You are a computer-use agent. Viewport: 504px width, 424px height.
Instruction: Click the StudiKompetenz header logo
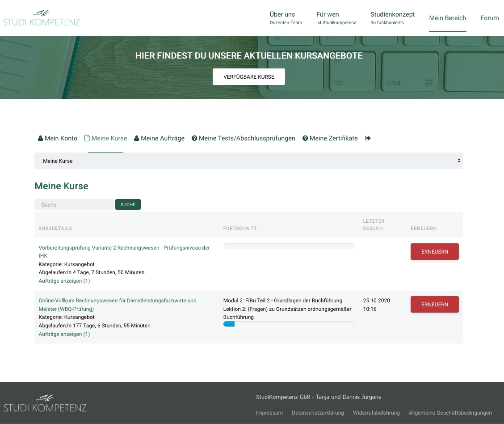tap(42, 18)
